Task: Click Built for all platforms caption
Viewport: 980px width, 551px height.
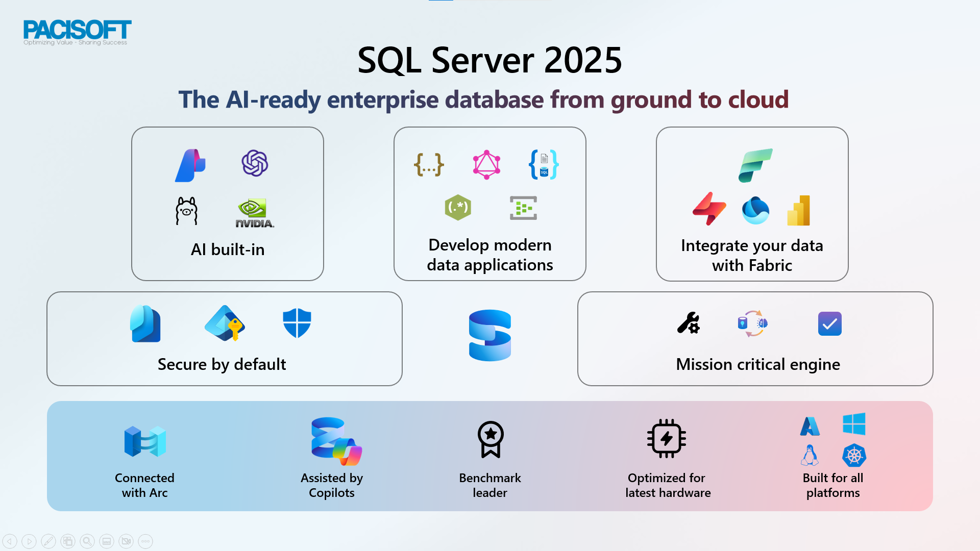Action: click(833, 485)
